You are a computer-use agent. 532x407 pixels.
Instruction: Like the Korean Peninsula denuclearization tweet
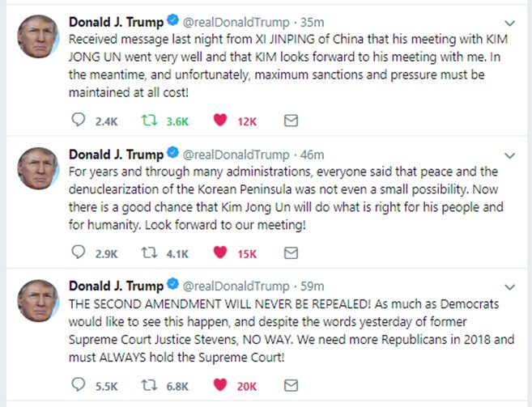pyautogui.click(x=219, y=252)
